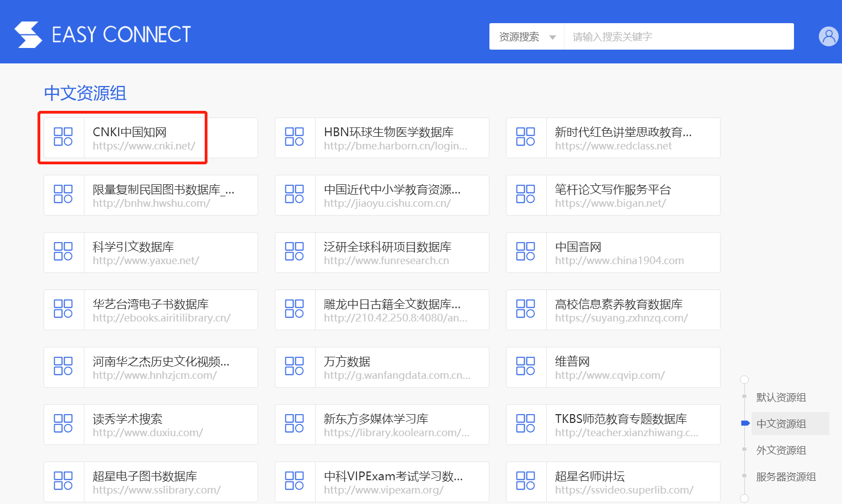The height and width of the screenshot is (504, 842).
Task: Launch 新东方多媒体学习库 resource
Action: (x=376, y=419)
